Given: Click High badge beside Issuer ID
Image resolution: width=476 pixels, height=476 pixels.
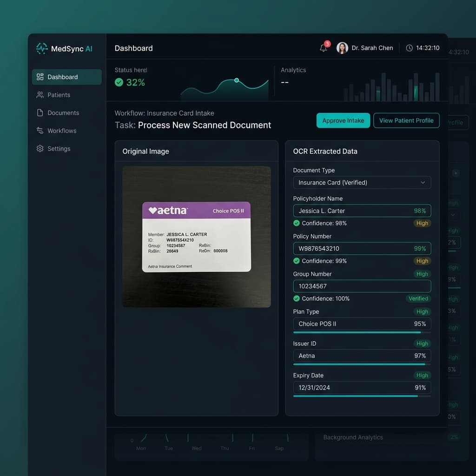Looking at the screenshot, I should click(422, 344).
